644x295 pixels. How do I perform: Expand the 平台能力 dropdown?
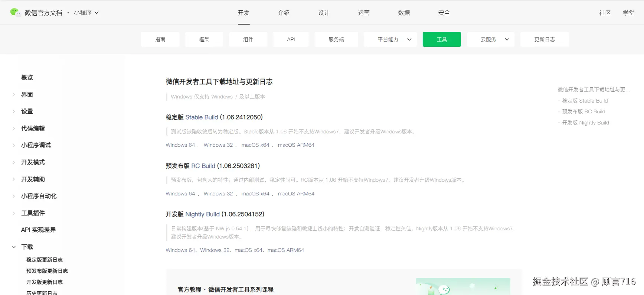tap(390, 39)
